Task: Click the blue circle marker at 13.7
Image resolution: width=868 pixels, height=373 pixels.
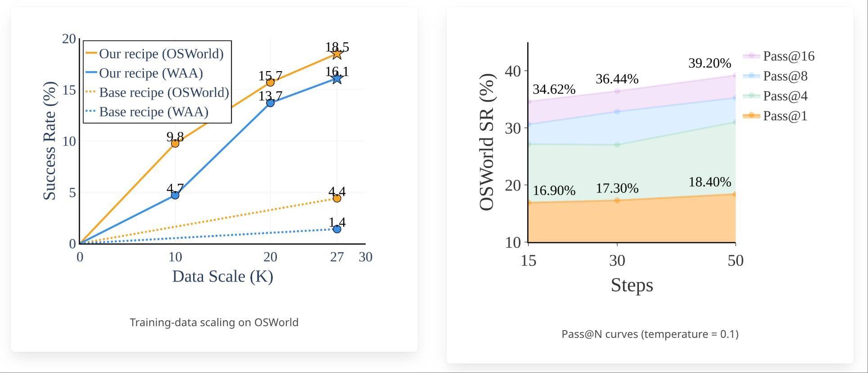Action: click(x=270, y=103)
